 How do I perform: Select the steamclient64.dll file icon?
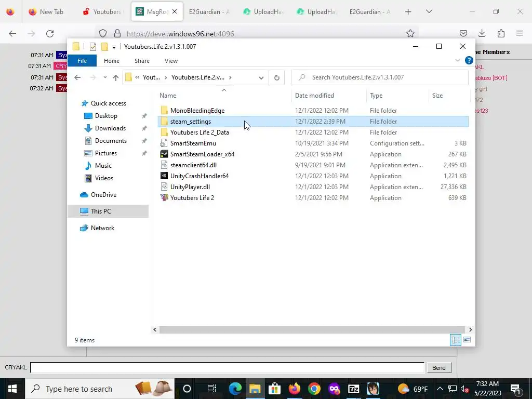click(164, 165)
